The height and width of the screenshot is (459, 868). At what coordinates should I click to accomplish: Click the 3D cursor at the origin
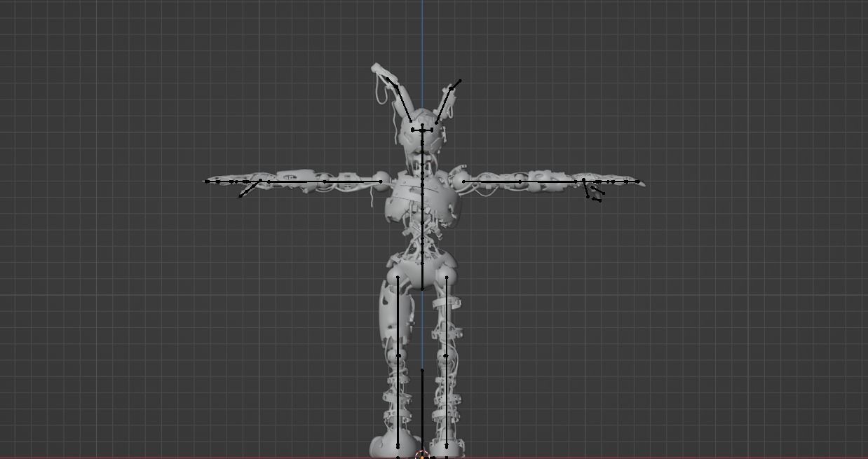[x=422, y=455]
